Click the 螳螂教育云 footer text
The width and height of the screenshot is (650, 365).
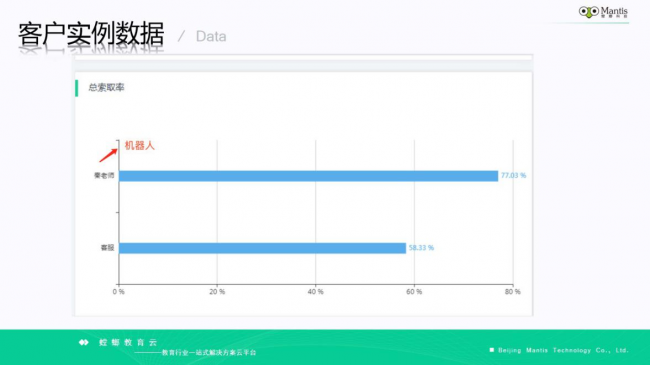point(128,343)
